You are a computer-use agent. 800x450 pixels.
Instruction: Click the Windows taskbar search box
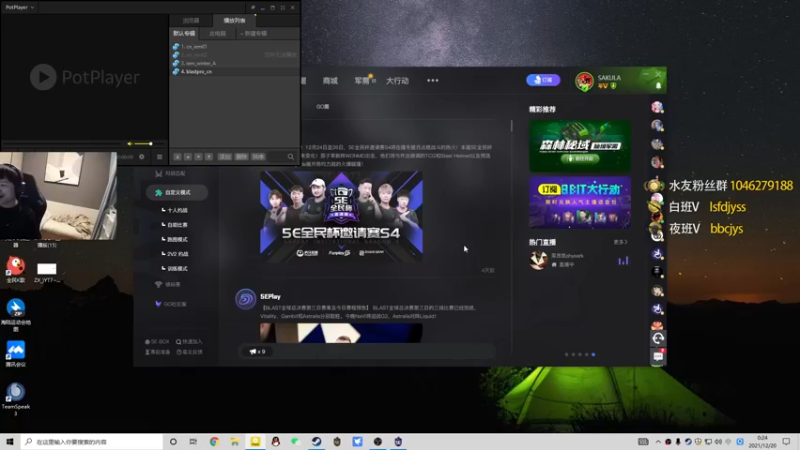[92, 442]
